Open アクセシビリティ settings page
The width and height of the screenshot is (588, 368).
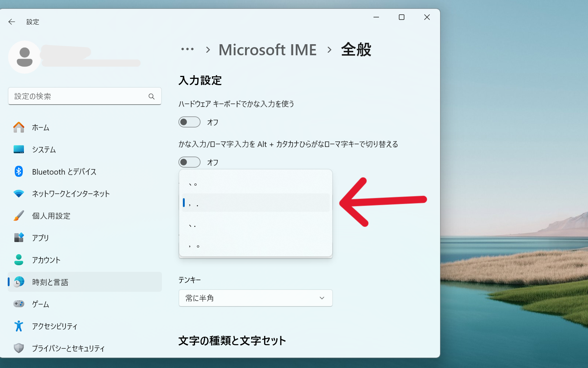[x=85, y=326]
